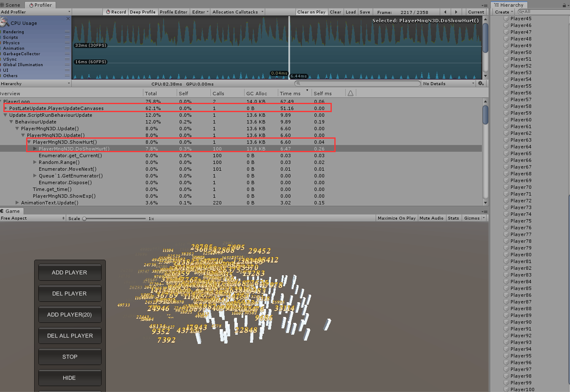This screenshot has height=392, width=570.
Task: Open Gizmos dropdown arrow
Action: [x=484, y=218]
